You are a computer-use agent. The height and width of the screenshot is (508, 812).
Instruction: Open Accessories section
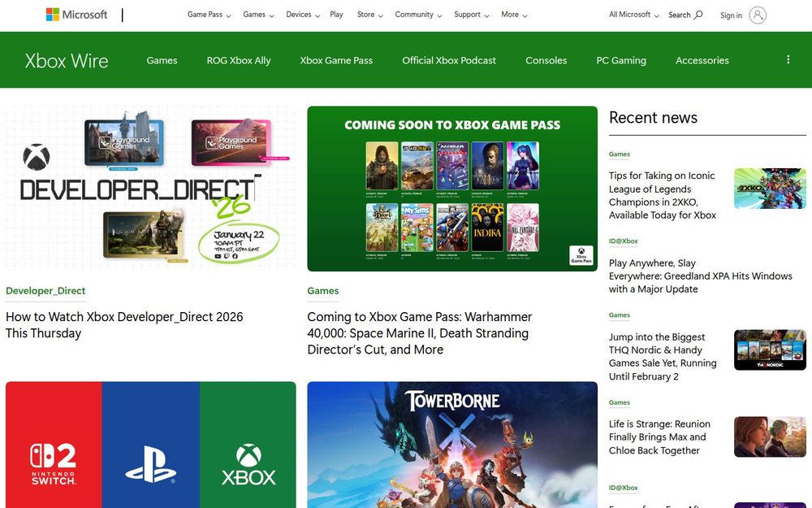[x=702, y=60]
